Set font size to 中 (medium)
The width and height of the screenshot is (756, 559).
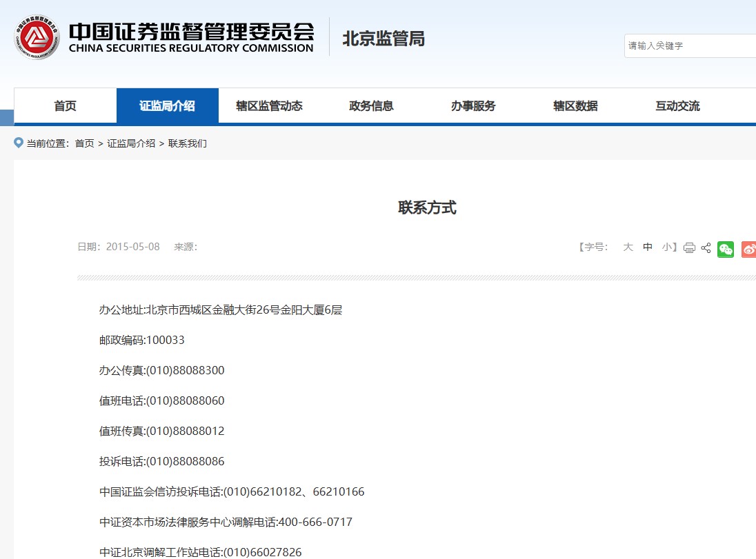[x=648, y=247]
